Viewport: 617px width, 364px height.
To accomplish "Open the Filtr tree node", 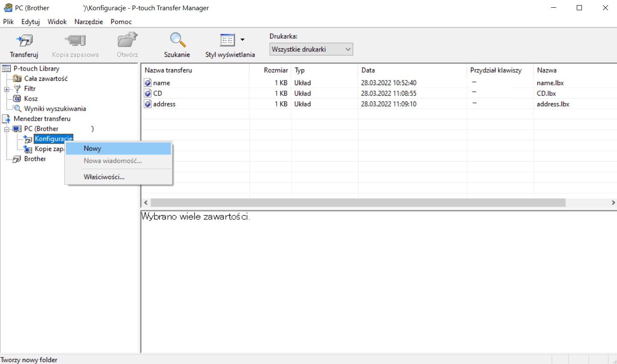I will click(30, 89).
